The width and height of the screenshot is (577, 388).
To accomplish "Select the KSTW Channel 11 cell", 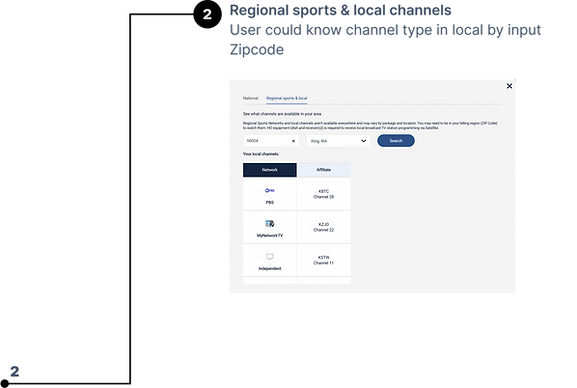I will click(x=324, y=260).
